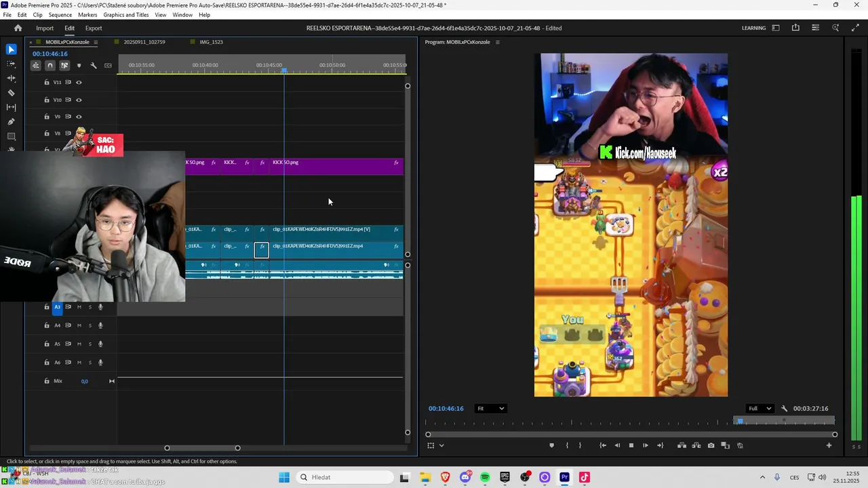The height and width of the screenshot is (488, 868).
Task: Toggle track lock for V11
Action: point(47,83)
